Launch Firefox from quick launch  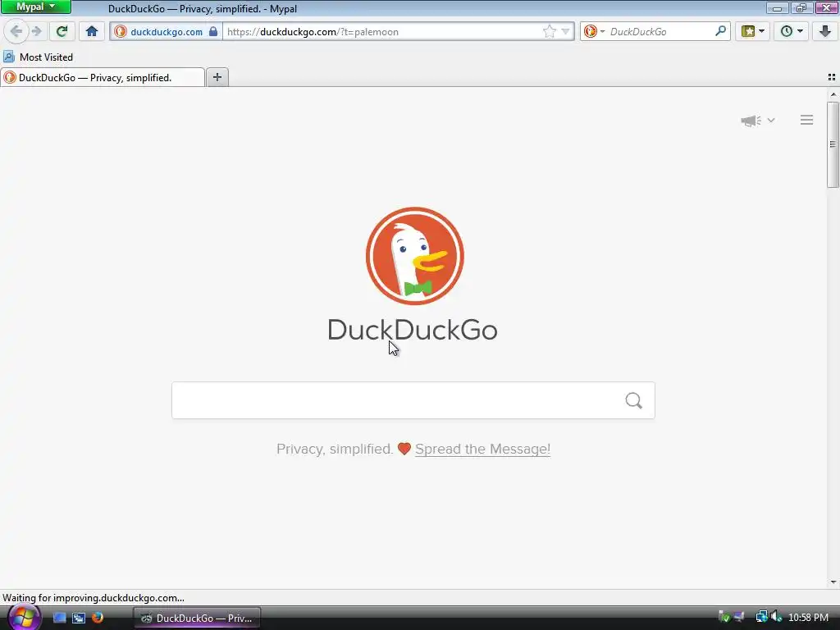(98, 617)
